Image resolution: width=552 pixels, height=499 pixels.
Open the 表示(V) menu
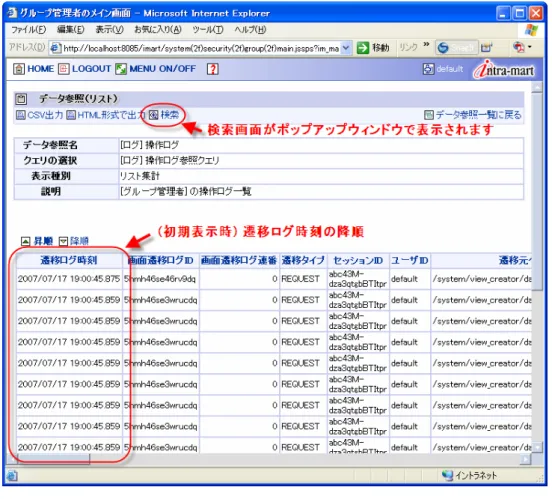pyautogui.click(x=109, y=30)
